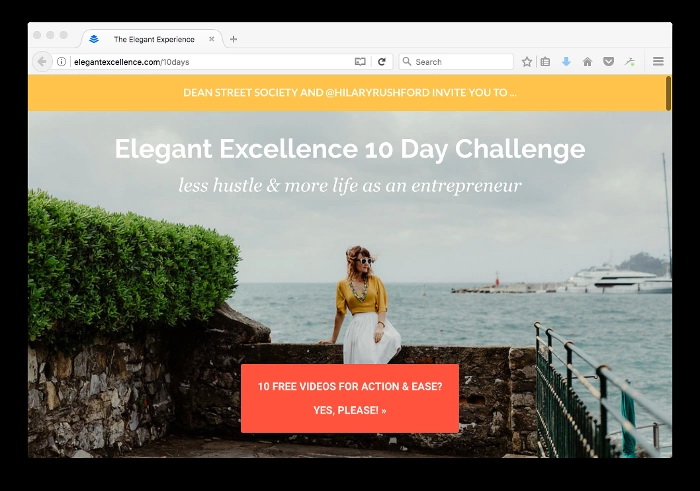Open the site information icon in address bar
This screenshot has width=700, height=491.
(x=62, y=62)
